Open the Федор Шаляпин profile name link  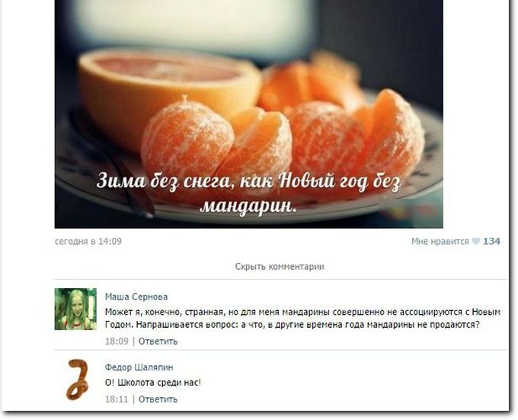(x=139, y=367)
